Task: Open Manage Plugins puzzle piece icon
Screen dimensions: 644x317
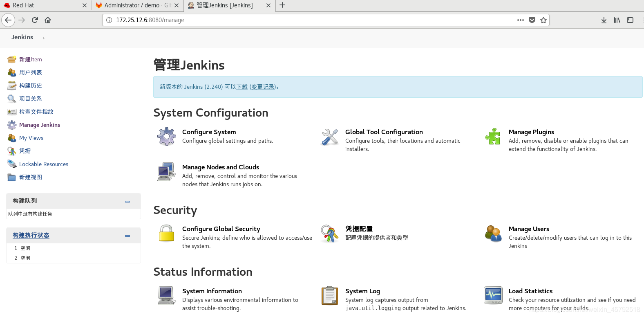Action: tap(493, 136)
